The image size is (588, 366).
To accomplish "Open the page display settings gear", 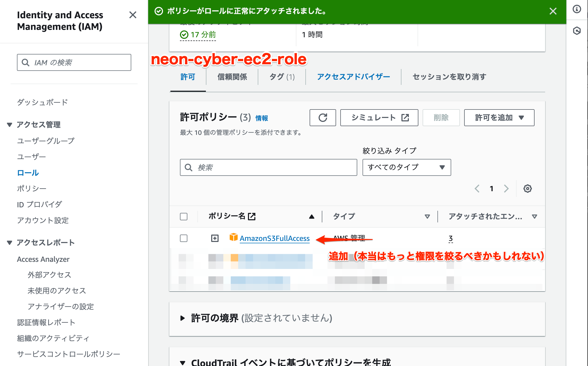I will 528,189.
